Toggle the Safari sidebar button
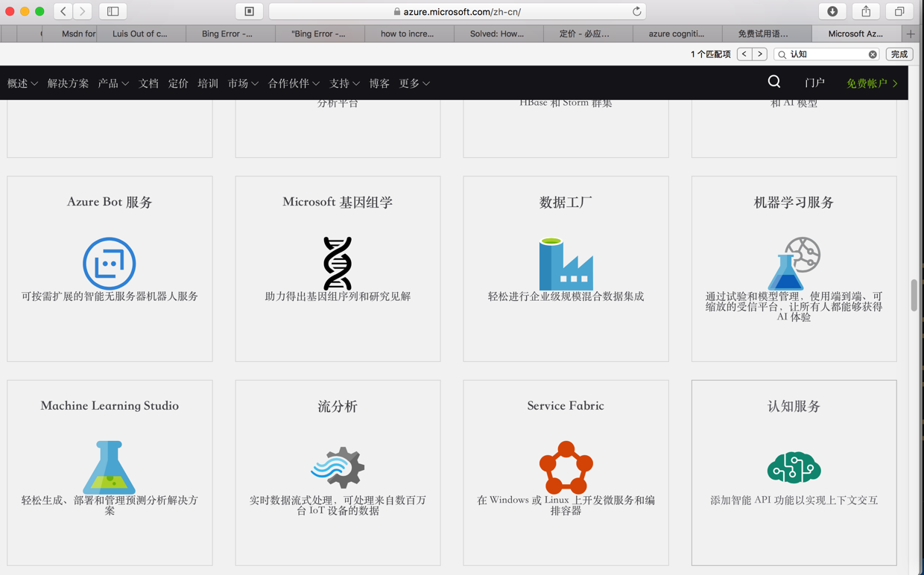The width and height of the screenshot is (924, 575). tap(113, 11)
